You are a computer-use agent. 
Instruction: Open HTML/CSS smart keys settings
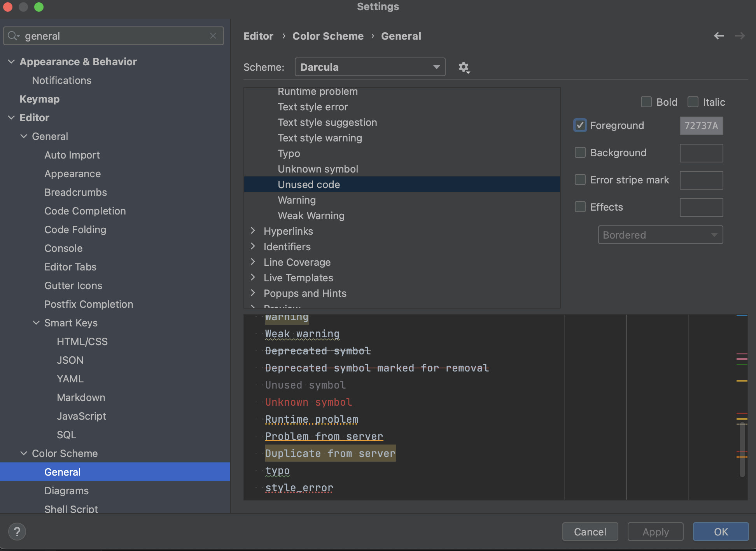82,341
